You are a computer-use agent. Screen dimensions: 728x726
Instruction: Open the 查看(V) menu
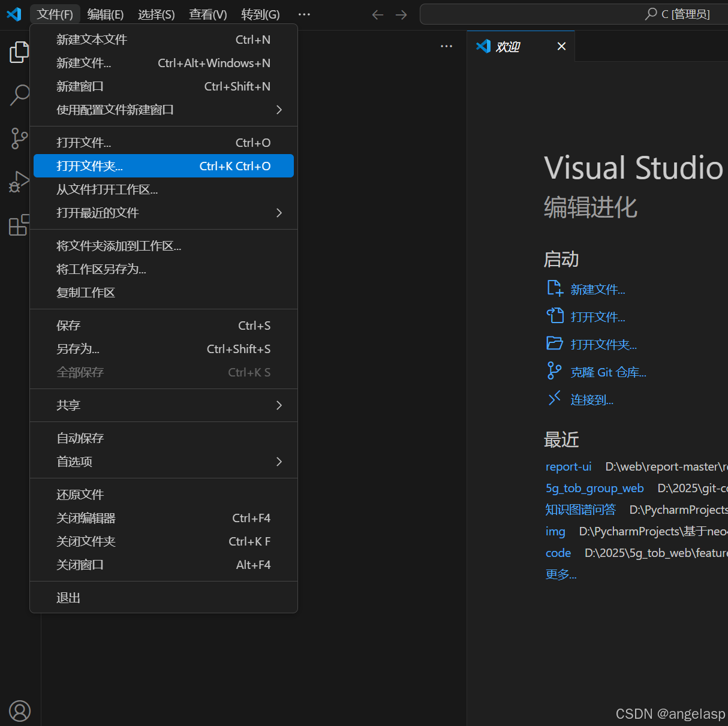click(x=208, y=14)
